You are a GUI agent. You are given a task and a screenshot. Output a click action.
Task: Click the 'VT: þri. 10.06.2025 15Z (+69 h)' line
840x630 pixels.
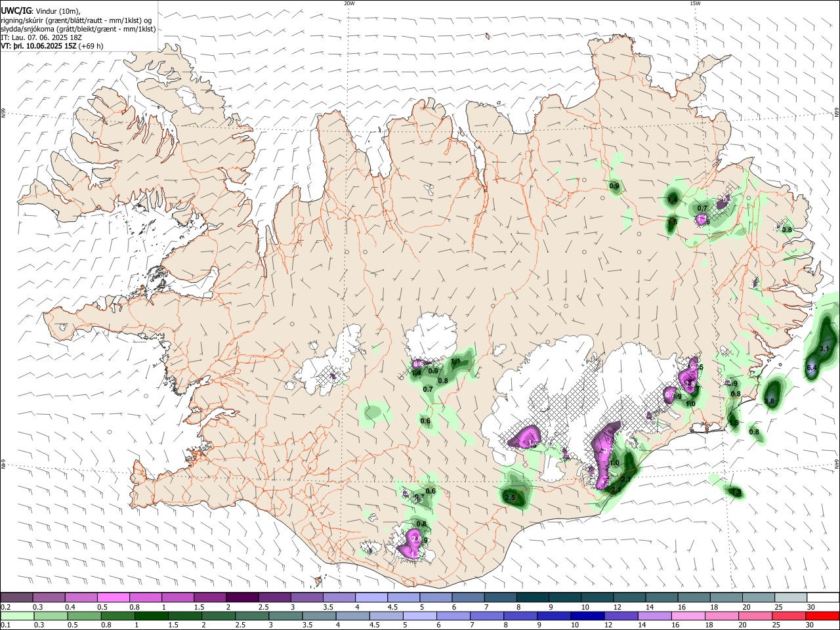[52, 46]
